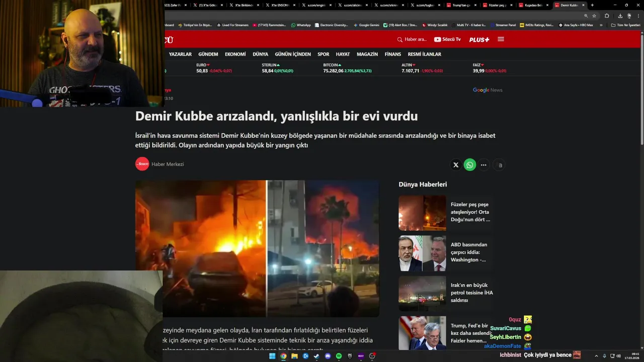Open Chrome three-dot menu

[638, 16]
